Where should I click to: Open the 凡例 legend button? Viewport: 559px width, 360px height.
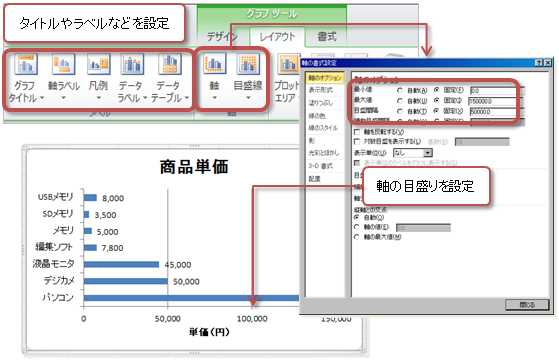point(98,78)
